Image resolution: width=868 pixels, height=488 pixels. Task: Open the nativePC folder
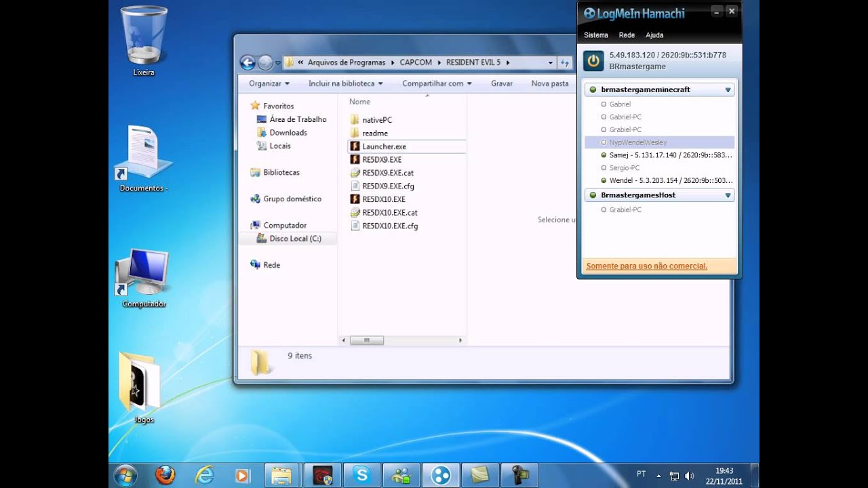[377, 120]
